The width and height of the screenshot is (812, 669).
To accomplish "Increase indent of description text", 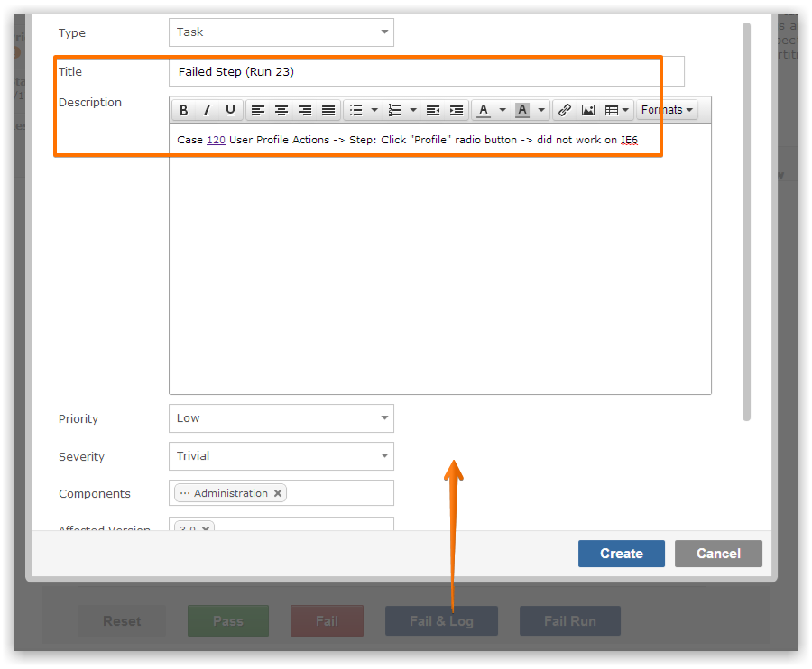I will 457,110.
